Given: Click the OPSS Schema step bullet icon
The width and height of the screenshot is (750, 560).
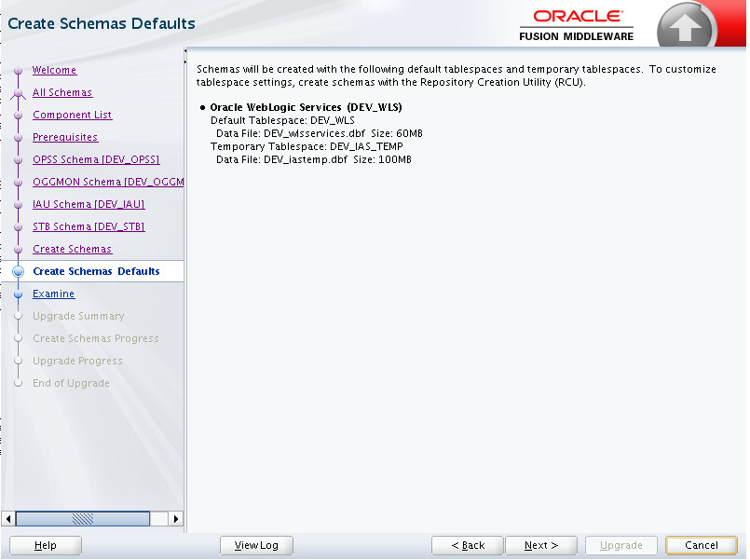Looking at the screenshot, I should (19, 159).
